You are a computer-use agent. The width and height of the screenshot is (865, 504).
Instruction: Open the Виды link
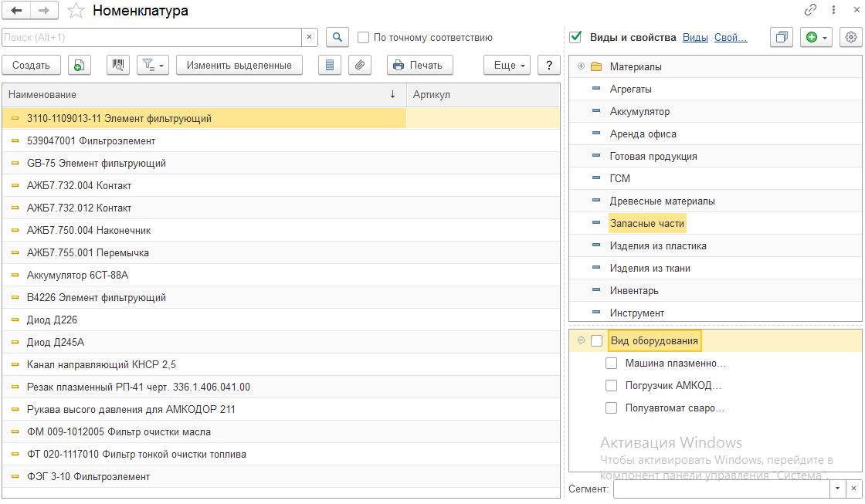pos(695,37)
